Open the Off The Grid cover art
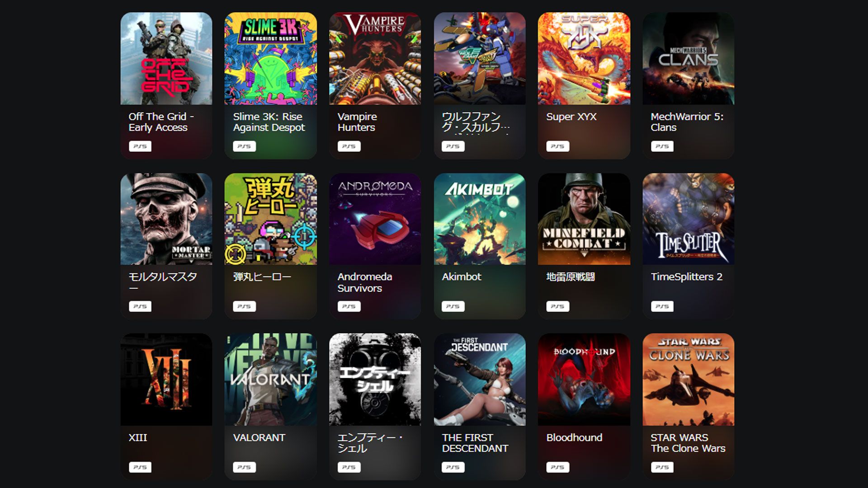 166,59
